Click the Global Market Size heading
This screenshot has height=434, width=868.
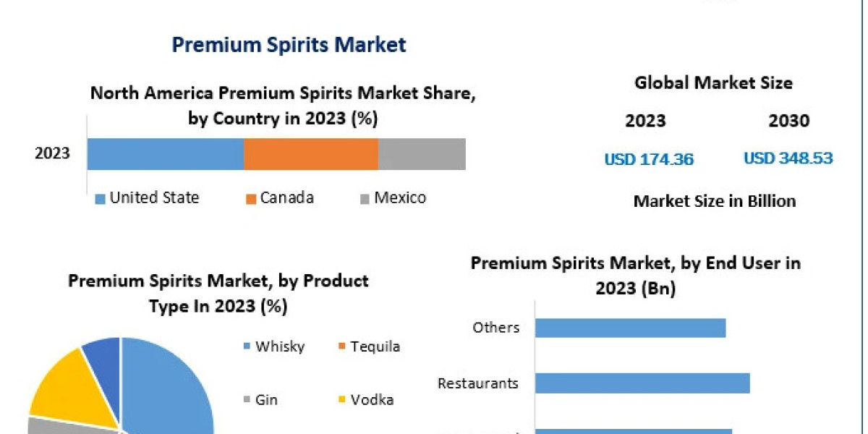(x=713, y=83)
